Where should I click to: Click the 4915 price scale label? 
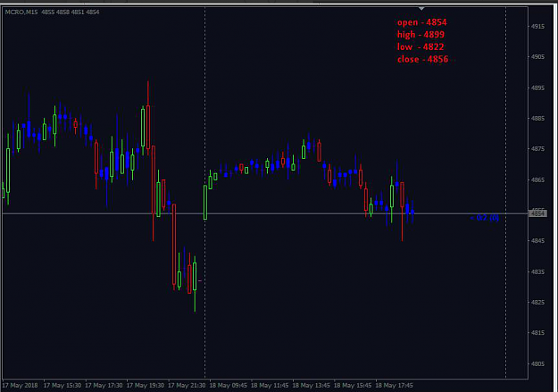click(x=537, y=27)
